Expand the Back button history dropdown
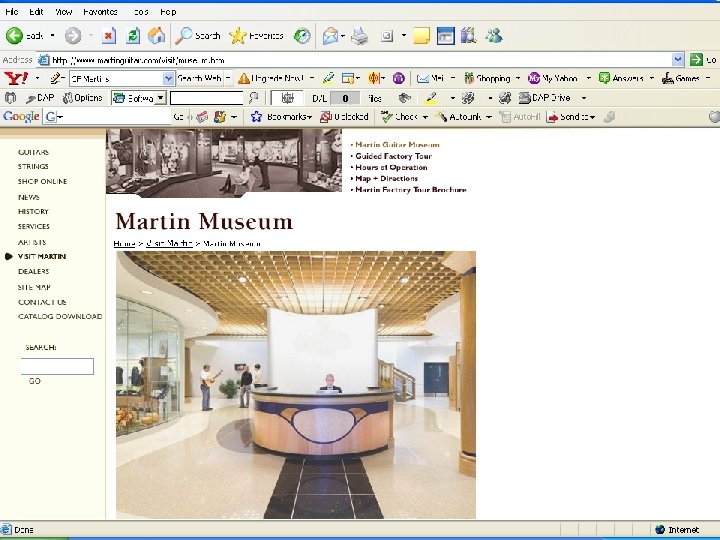The image size is (720, 540). [x=52, y=35]
